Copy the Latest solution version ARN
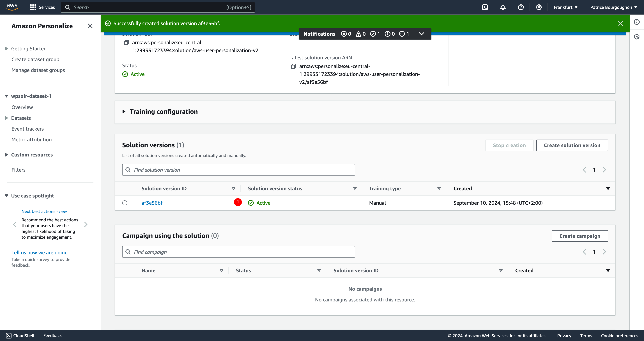 (x=293, y=66)
